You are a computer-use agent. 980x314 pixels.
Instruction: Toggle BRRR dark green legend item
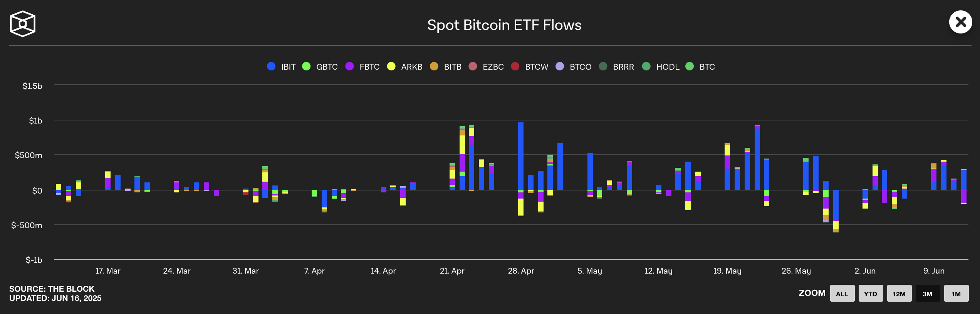pos(616,66)
